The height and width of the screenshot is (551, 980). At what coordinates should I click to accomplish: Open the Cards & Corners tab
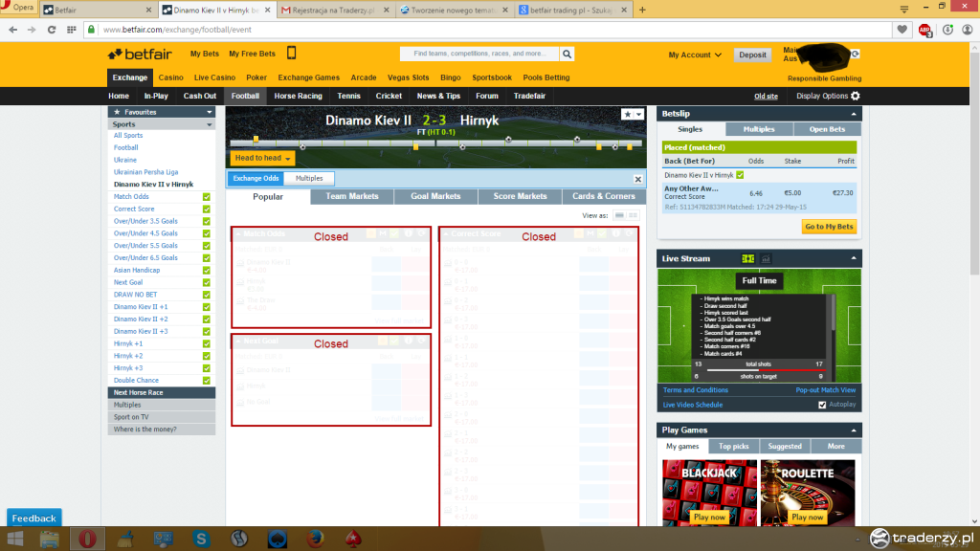(604, 196)
